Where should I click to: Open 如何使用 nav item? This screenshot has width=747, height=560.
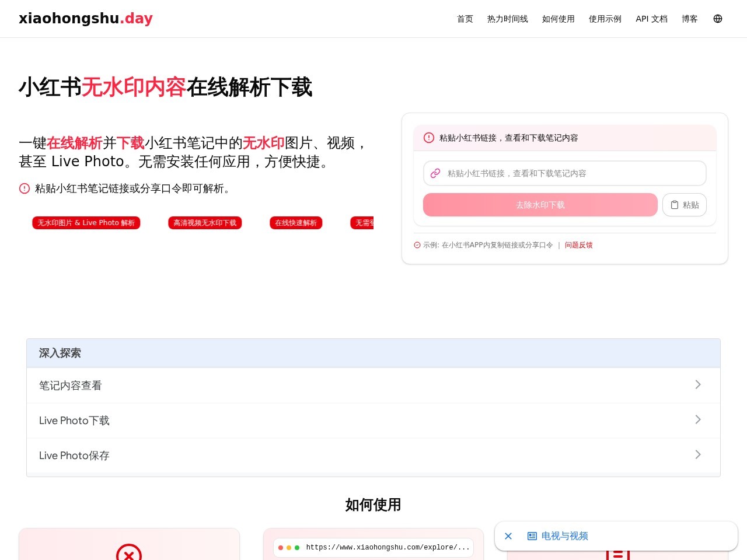click(x=558, y=19)
